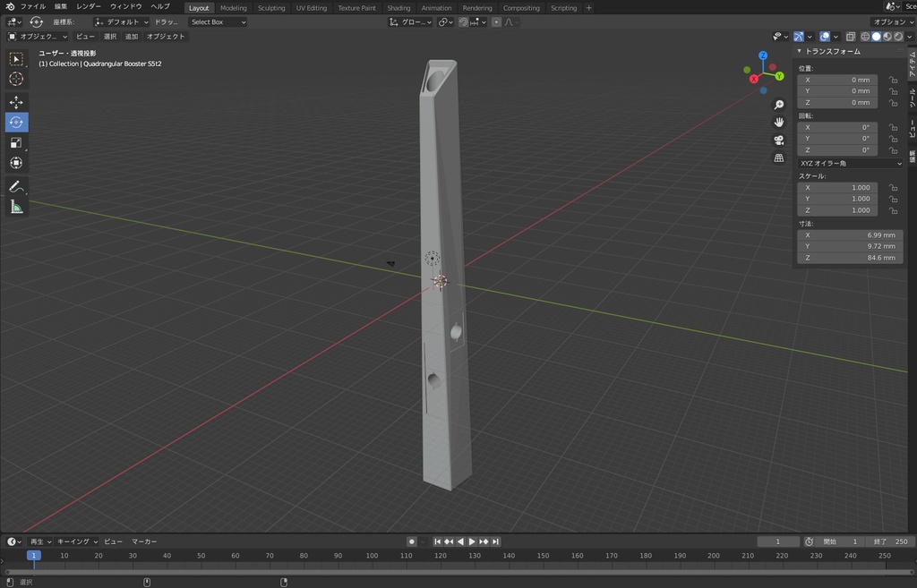Click the X axis on the navigation gizmo
917x588 pixels.
(x=754, y=79)
